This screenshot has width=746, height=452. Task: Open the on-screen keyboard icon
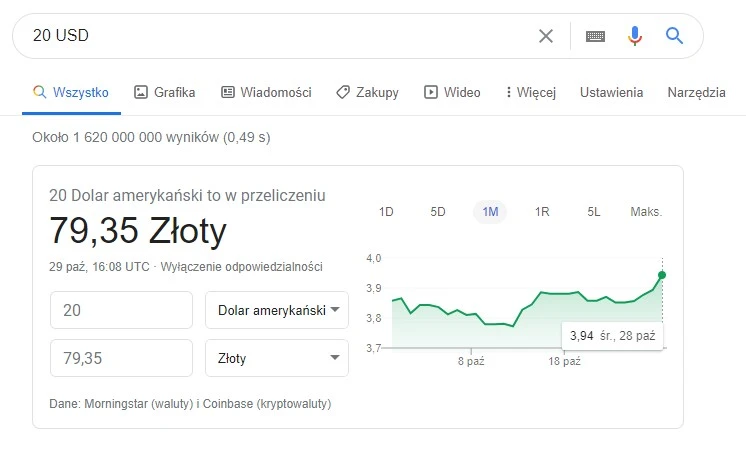(x=595, y=36)
